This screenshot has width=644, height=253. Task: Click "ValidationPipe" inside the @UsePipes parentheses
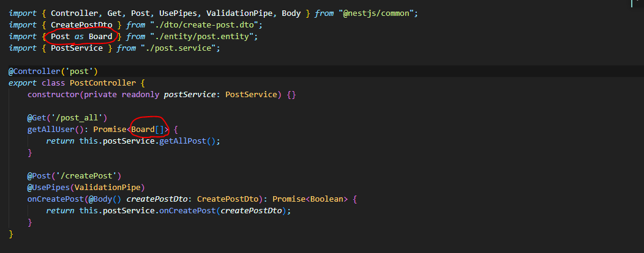coord(108,188)
